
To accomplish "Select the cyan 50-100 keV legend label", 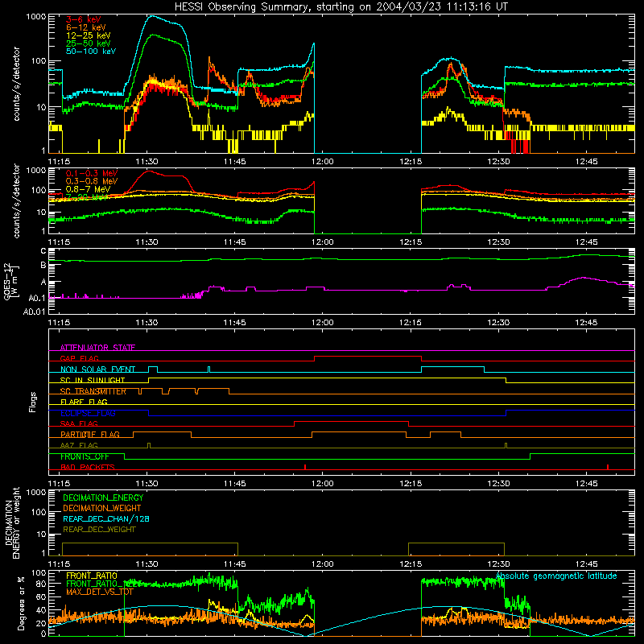I will [91, 52].
